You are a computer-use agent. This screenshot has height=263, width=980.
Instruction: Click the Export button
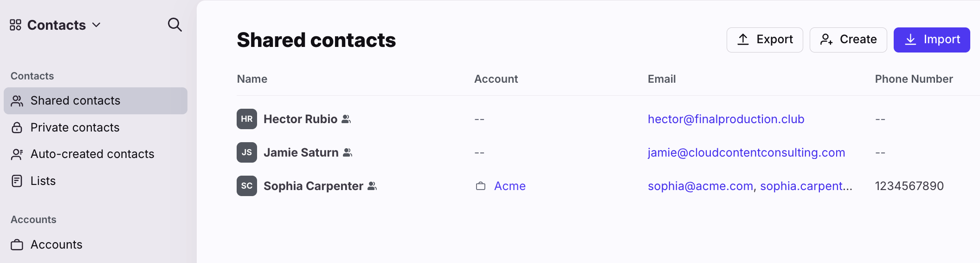765,39
